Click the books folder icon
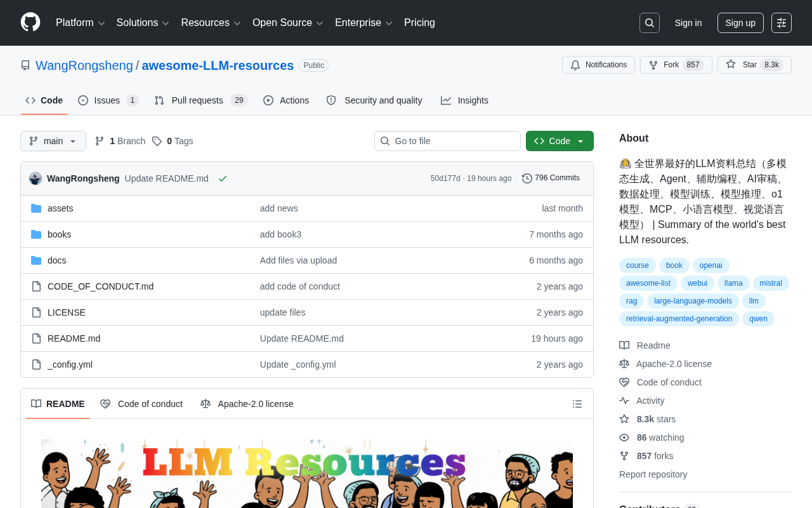 (x=36, y=234)
